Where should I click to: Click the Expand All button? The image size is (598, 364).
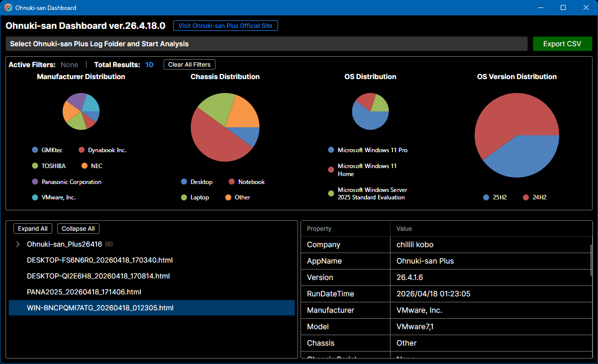pos(32,228)
